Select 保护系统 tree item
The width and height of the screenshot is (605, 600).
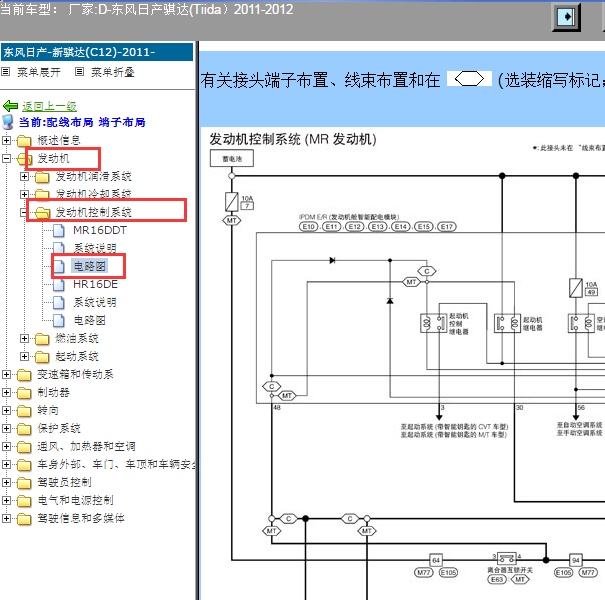coord(59,428)
